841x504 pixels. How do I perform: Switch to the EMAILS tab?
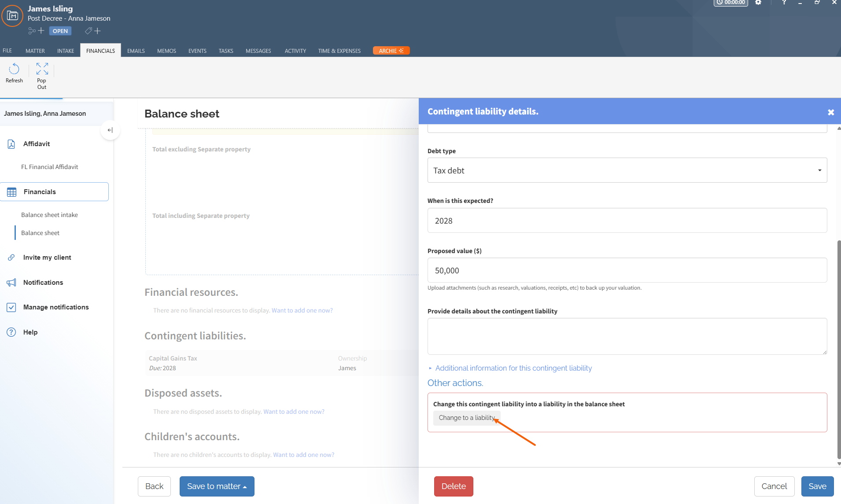(136, 51)
